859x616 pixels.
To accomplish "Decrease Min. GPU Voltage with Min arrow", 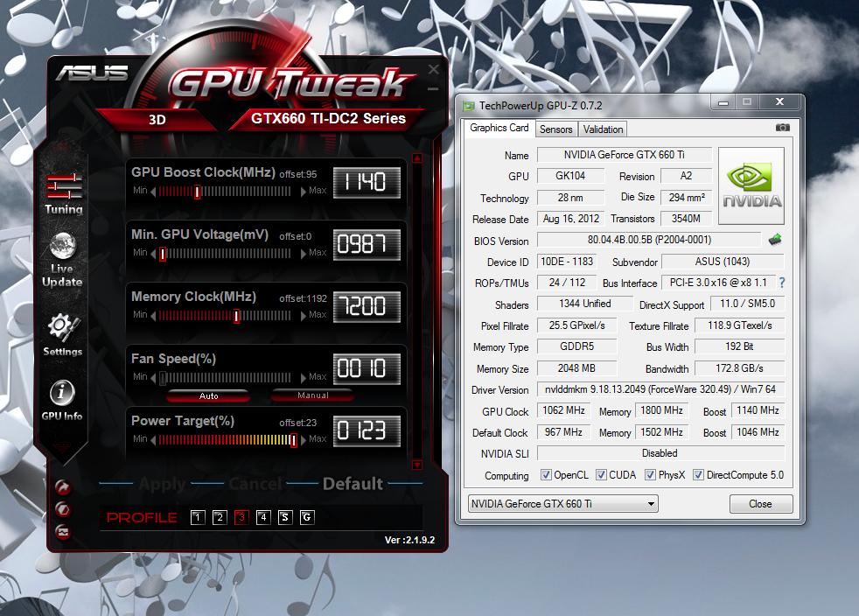I will [153, 254].
